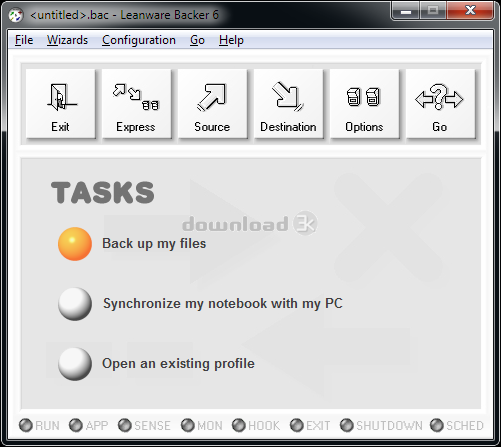Click the SHUTDOWN status indicator
Image resolution: width=501 pixels, height=447 pixels.
(347, 425)
